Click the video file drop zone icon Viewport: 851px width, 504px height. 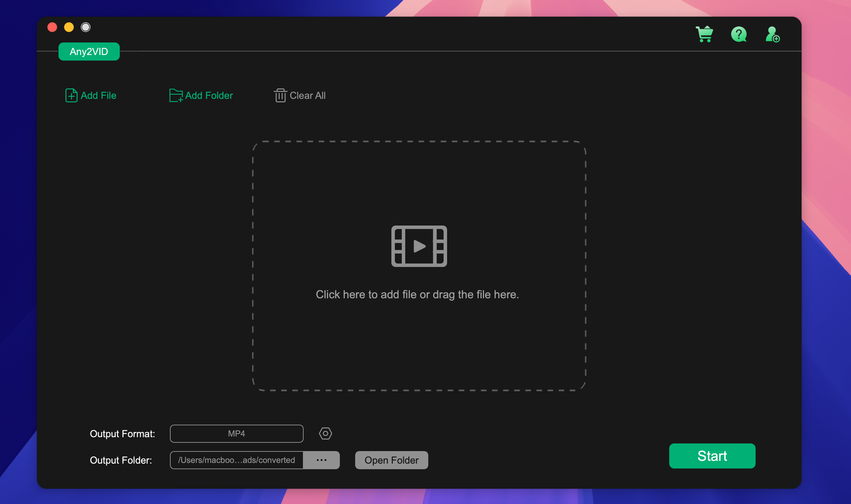[x=418, y=245]
